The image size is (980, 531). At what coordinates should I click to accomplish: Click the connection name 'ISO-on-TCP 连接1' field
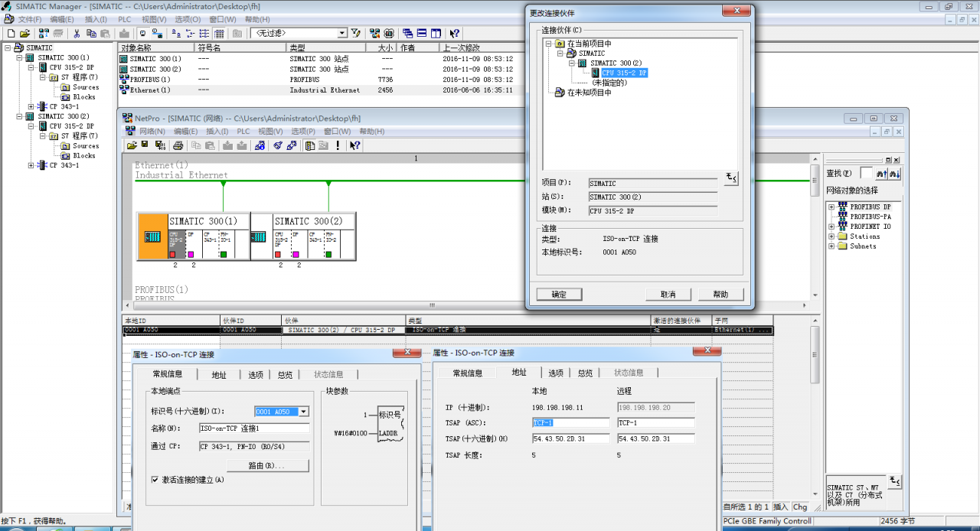[254, 428]
